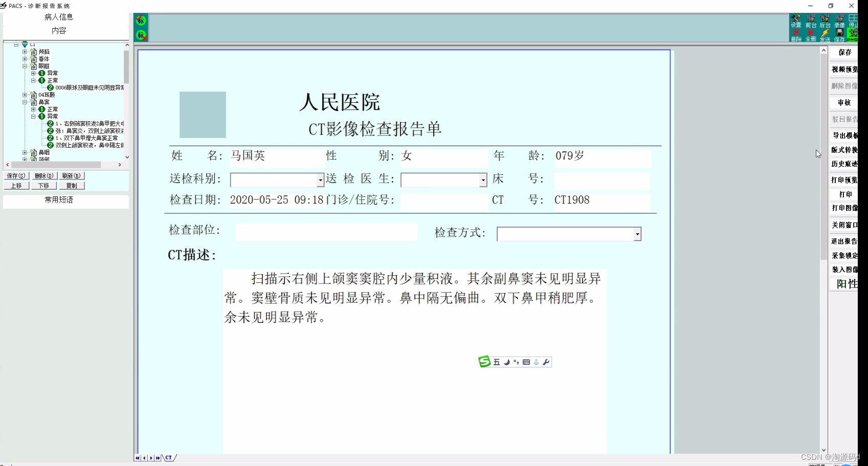Expand the 颅脑 tree node
This screenshot has height=466, width=868.
tap(25, 52)
